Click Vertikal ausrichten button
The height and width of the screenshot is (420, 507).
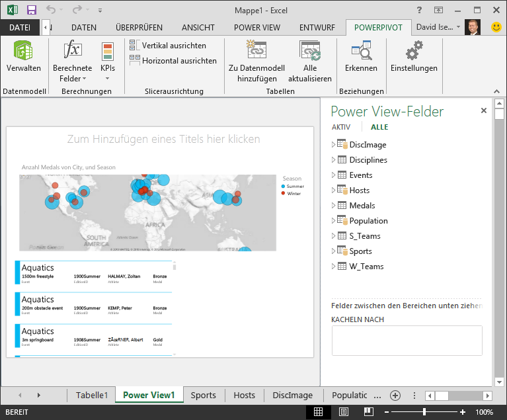coord(168,46)
